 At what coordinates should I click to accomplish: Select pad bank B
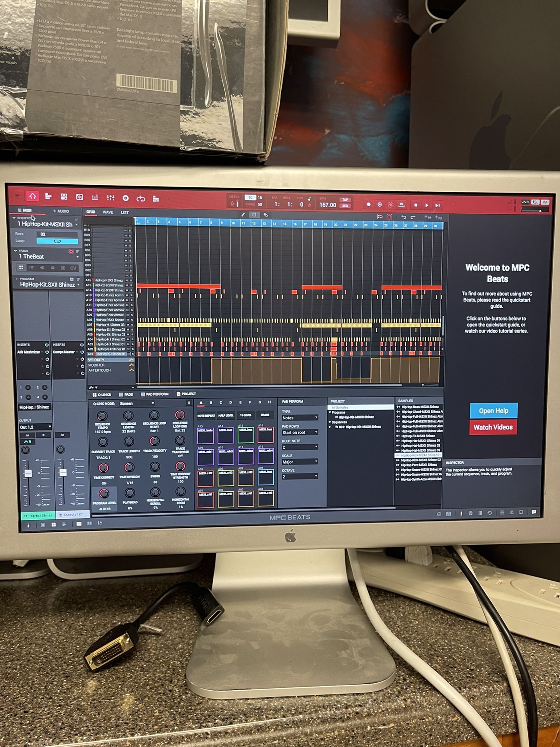click(x=211, y=403)
